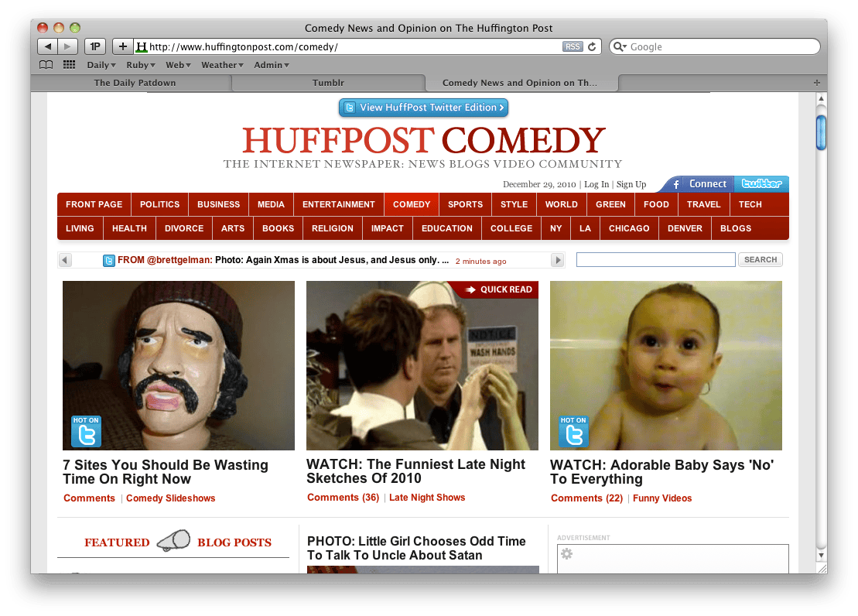The width and height of the screenshot is (858, 616).
Task: Reload the page with the refresh icon
Action: pos(592,46)
